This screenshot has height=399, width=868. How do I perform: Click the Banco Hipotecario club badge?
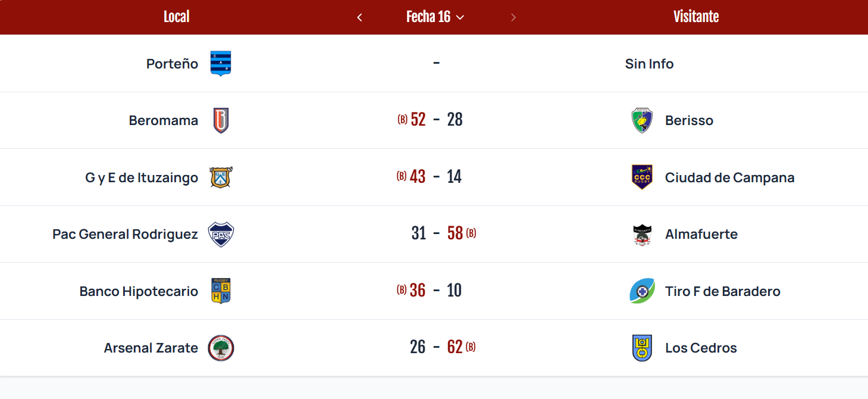click(x=221, y=291)
